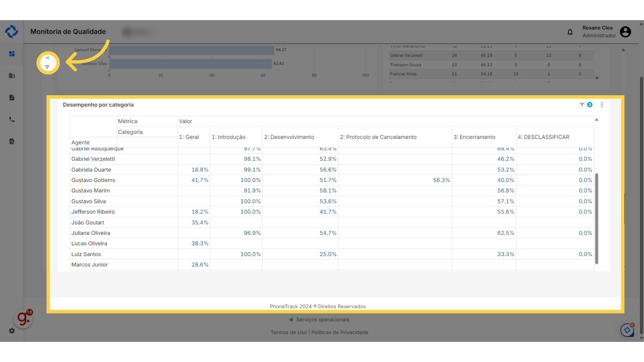Click the applied filters icon with badge 3
Viewport: 644px width, 362px height.
[586, 105]
